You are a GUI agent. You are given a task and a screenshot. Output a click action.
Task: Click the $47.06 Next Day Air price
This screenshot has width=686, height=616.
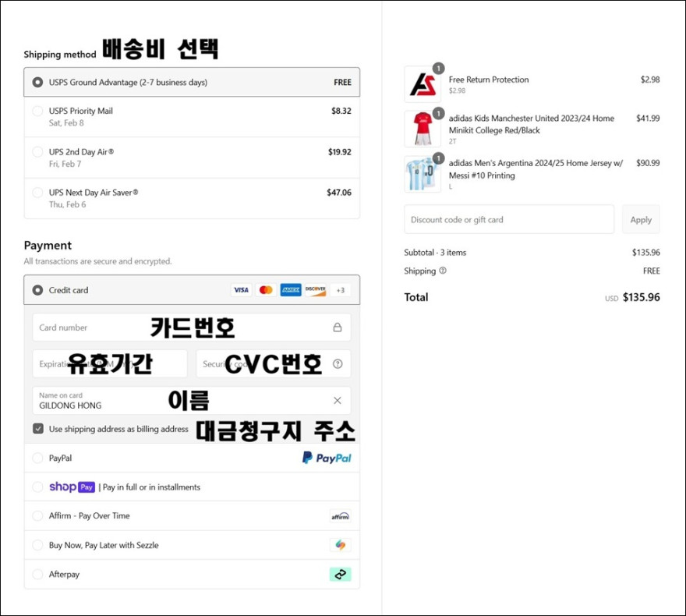tap(339, 193)
